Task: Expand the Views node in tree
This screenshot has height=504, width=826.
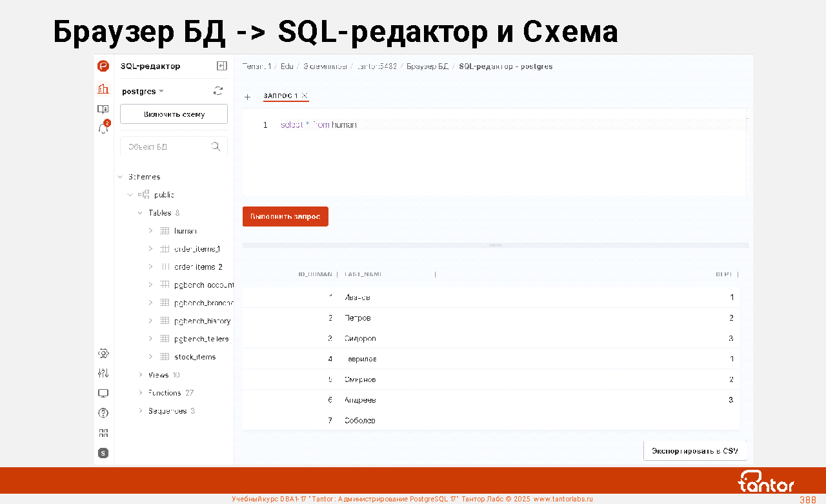Action: (141, 375)
